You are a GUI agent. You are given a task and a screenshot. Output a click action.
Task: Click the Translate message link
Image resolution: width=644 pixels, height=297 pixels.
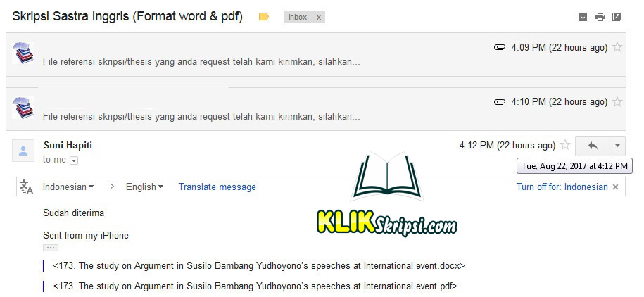[x=217, y=187]
